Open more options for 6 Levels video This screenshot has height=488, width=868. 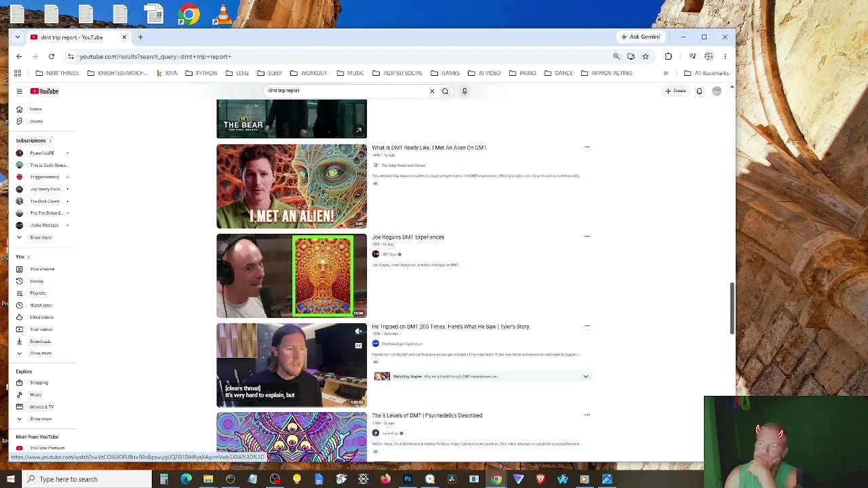(x=587, y=415)
